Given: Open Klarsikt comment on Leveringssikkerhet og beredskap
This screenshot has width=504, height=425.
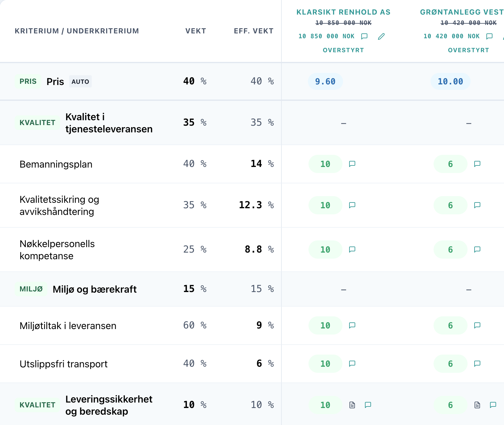Looking at the screenshot, I should [368, 405].
